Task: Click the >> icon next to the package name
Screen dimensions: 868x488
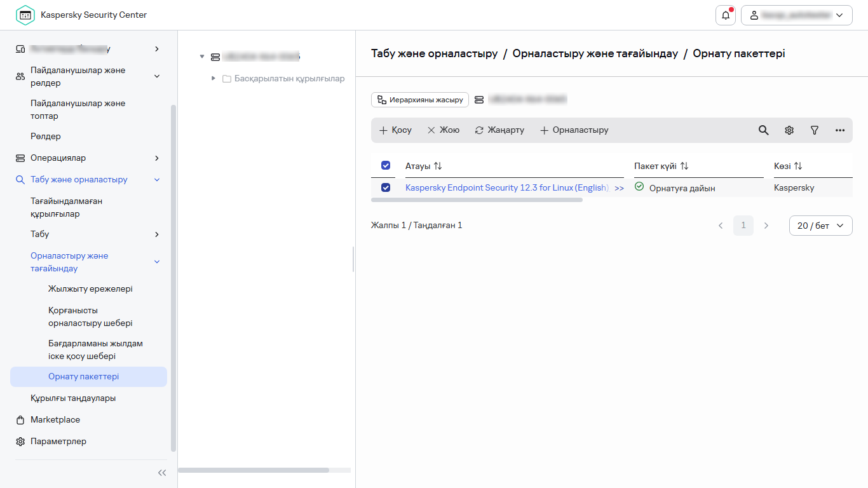Action: [620, 187]
